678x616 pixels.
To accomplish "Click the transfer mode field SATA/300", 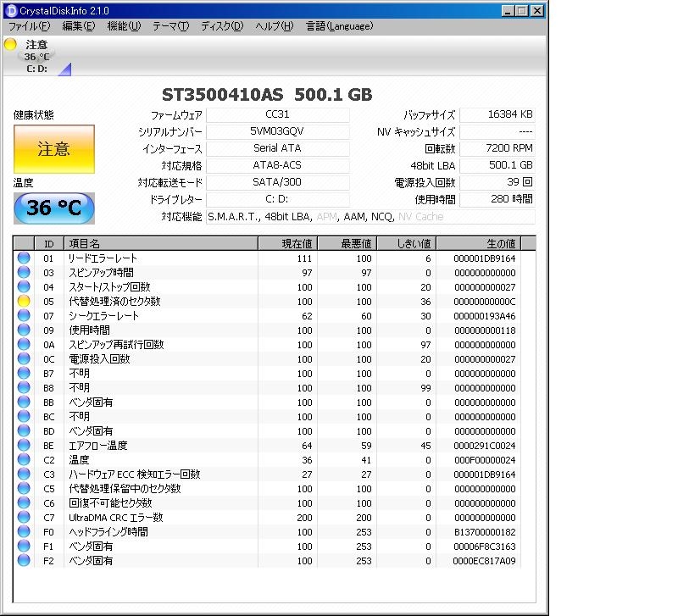I will point(278,182).
